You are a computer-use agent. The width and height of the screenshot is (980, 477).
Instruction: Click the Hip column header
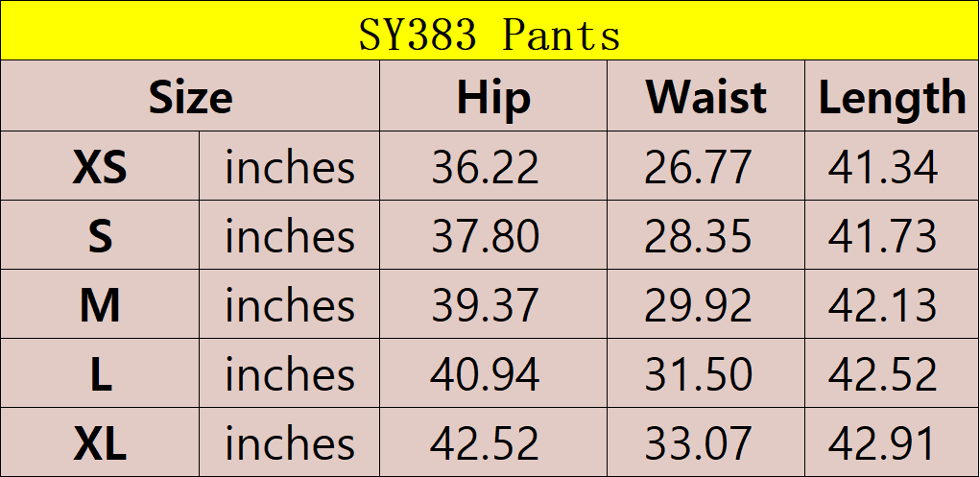pos(493,98)
